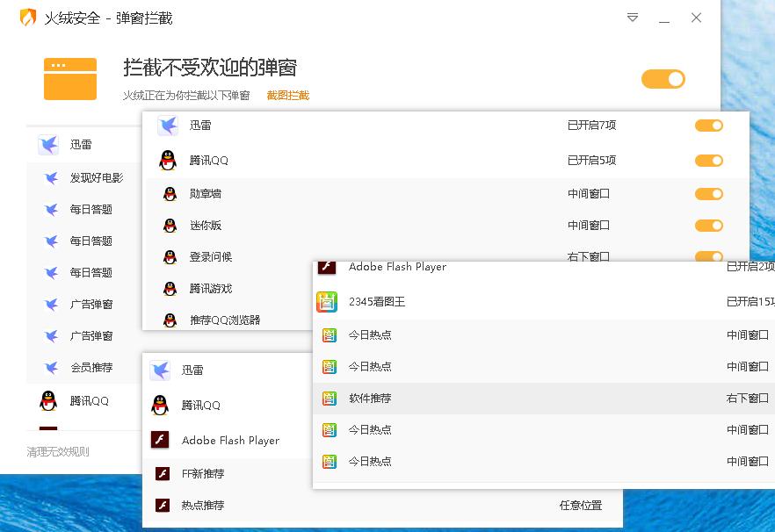This screenshot has height=532, width=775.
Task: Disable the main 拦截不受欢迎的弹窗 toggle
Action: (663, 78)
